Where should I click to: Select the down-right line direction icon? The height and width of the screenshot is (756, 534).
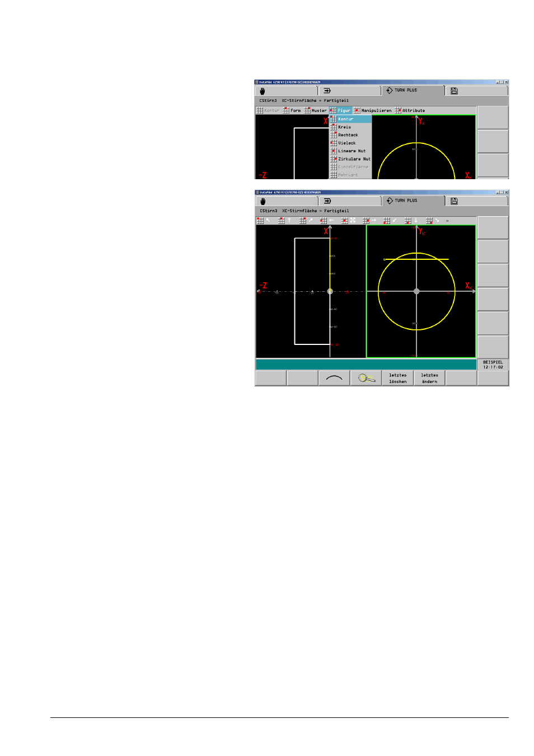[433, 221]
